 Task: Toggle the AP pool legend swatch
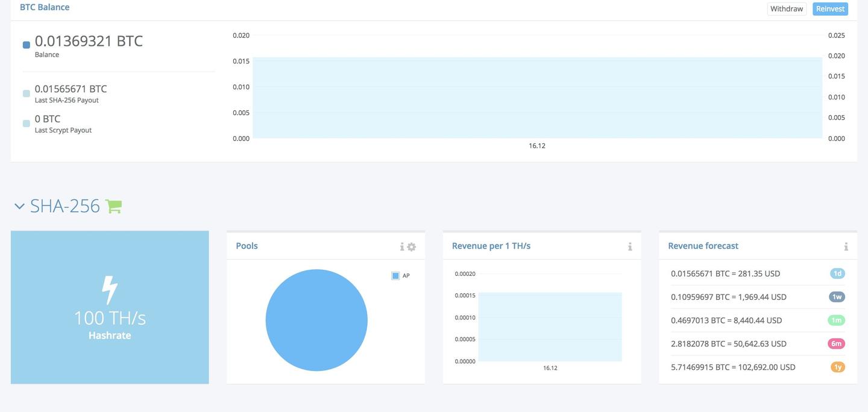395,275
